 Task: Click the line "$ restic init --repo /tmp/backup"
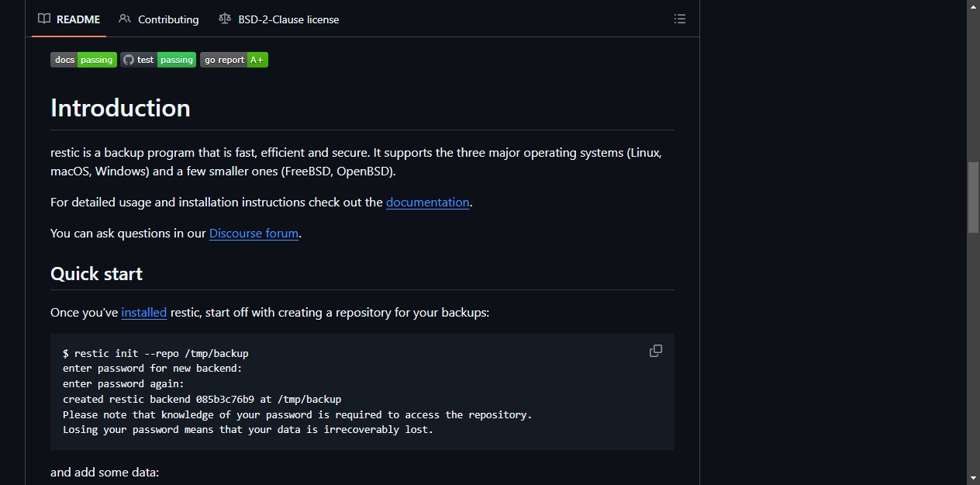(x=156, y=353)
